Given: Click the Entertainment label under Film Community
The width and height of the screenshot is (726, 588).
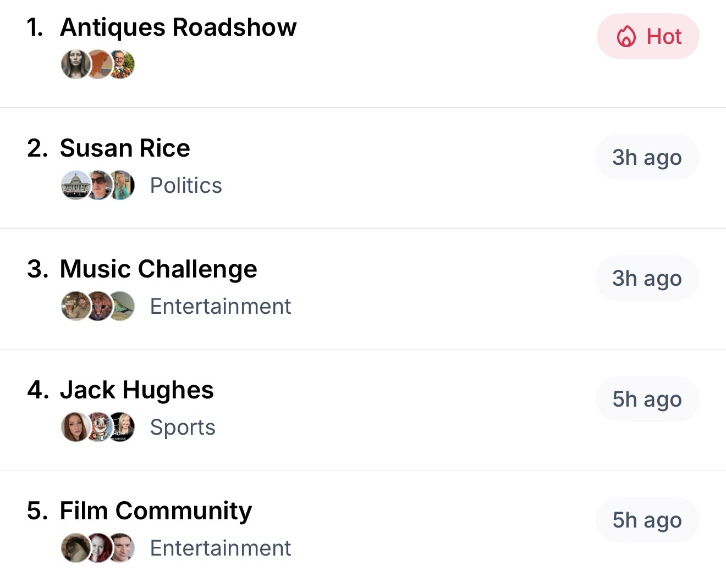Looking at the screenshot, I should [x=220, y=548].
